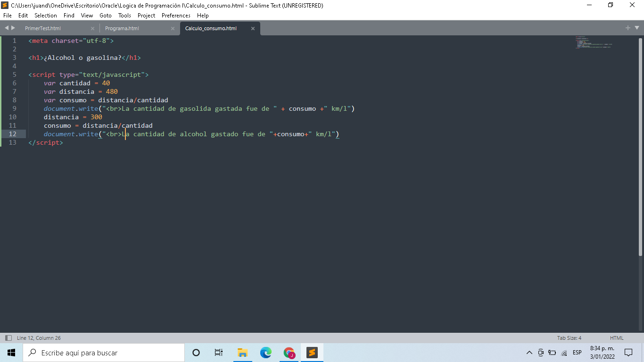Switch input language ESP
Screen dimensions: 644x362
click(x=577, y=353)
